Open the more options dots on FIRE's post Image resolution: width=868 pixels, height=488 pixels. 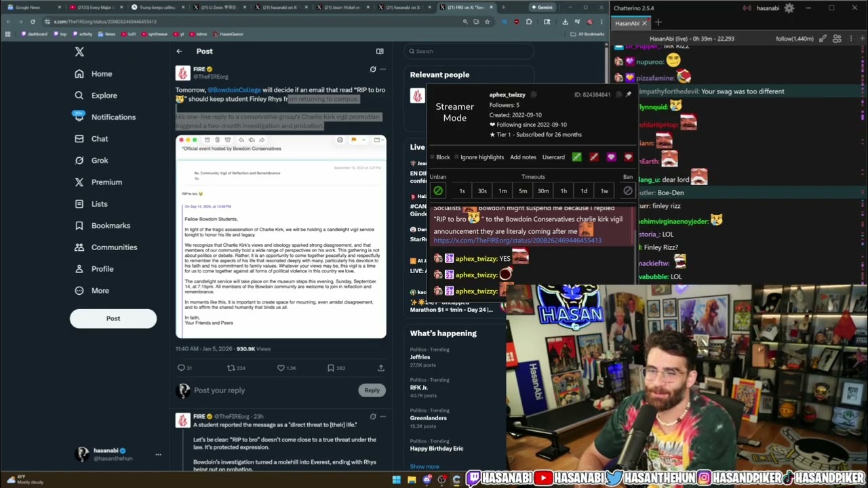tap(382, 69)
